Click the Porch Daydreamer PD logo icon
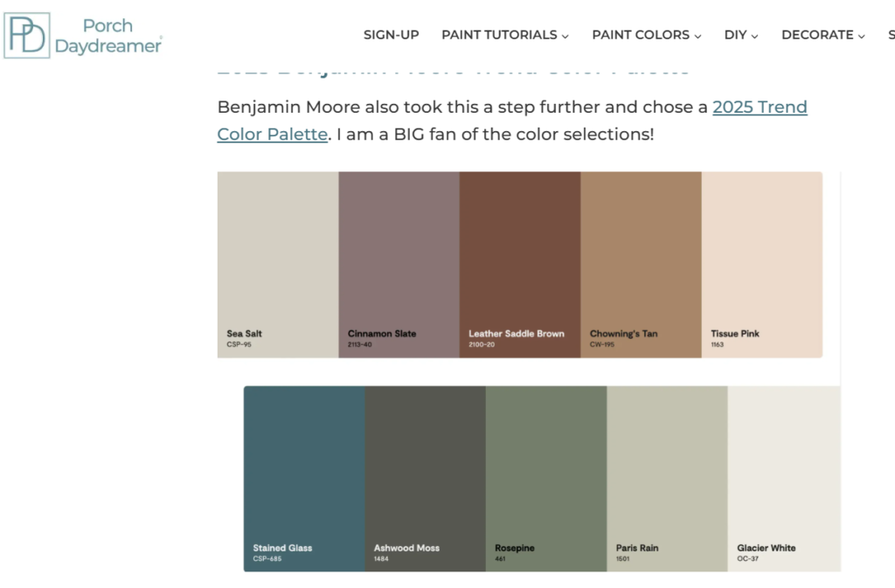 pos(27,35)
